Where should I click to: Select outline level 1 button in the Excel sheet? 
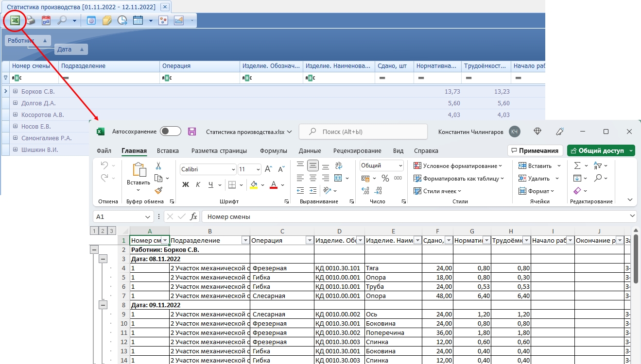[x=95, y=231]
